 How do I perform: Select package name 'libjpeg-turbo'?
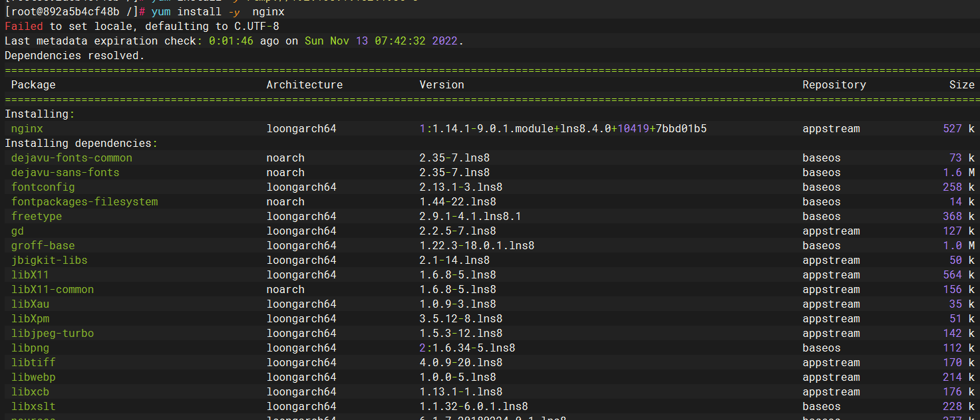click(53, 333)
